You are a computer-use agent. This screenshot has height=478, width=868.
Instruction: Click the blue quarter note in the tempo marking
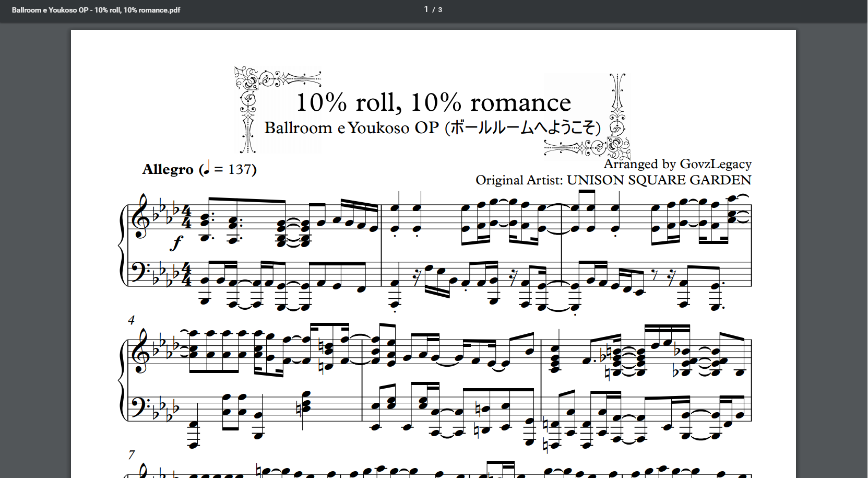pyautogui.click(x=206, y=167)
